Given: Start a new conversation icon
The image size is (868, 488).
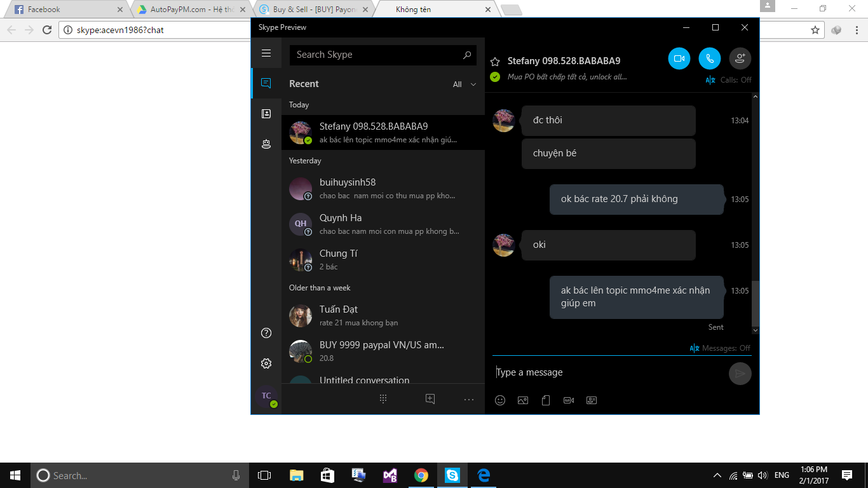Looking at the screenshot, I should click(x=430, y=399).
